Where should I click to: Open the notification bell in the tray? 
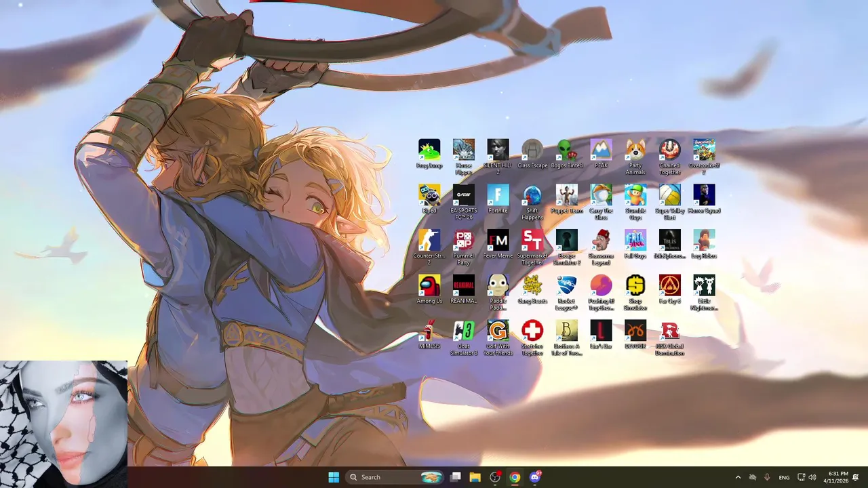[856, 477]
